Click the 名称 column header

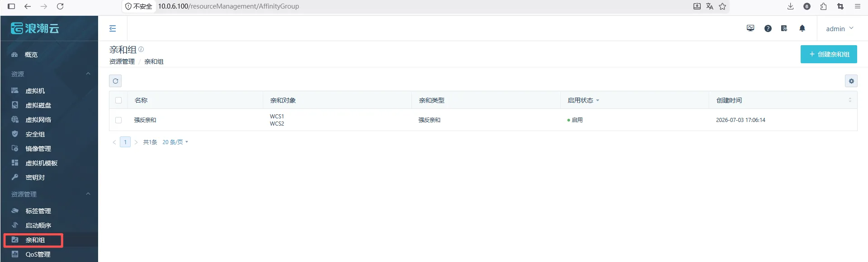(x=141, y=100)
